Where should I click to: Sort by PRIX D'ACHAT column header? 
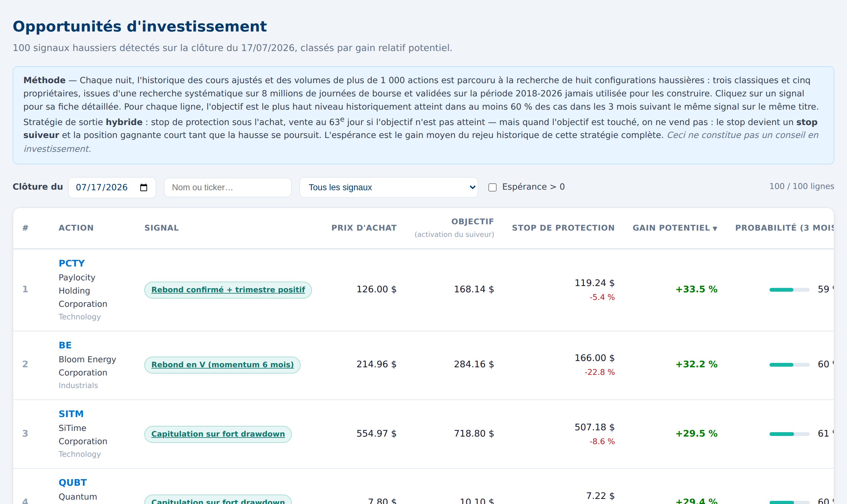click(364, 228)
